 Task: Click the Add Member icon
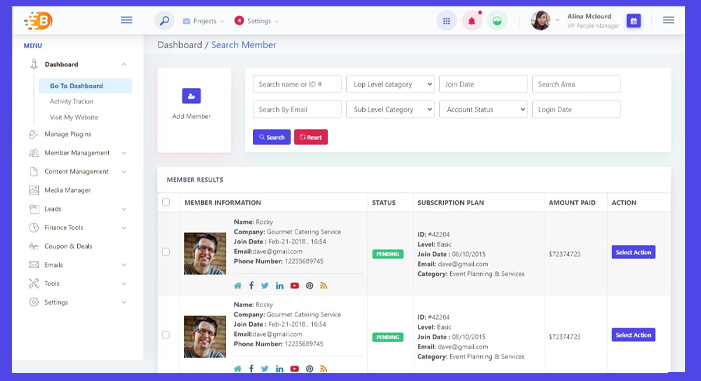coord(191,96)
